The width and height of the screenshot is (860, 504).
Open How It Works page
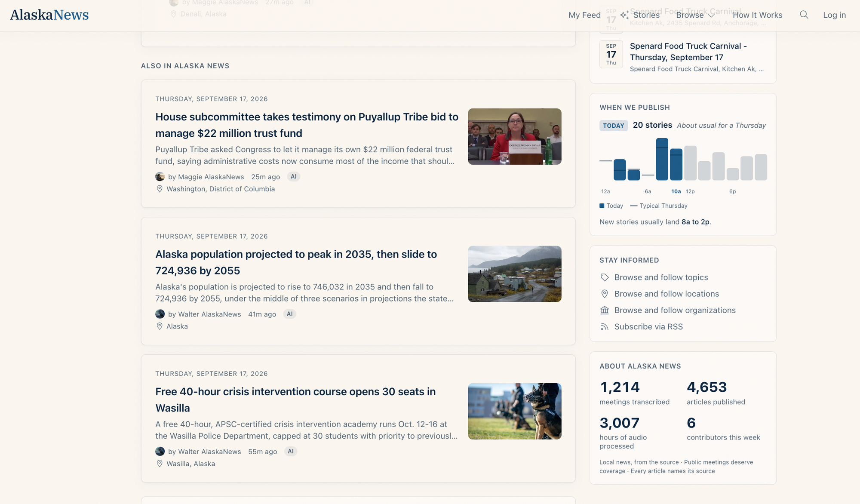point(757,15)
